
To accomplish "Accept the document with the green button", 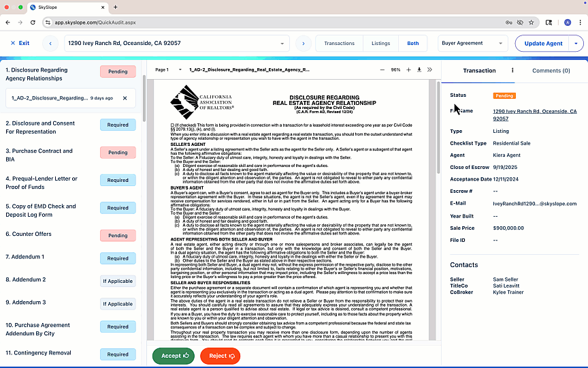I will point(174,356).
